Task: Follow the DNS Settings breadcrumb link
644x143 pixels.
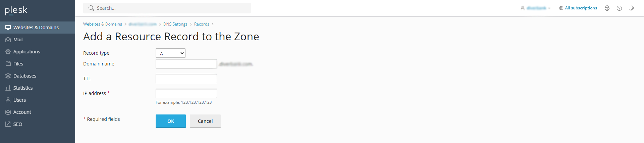Action: tap(175, 24)
